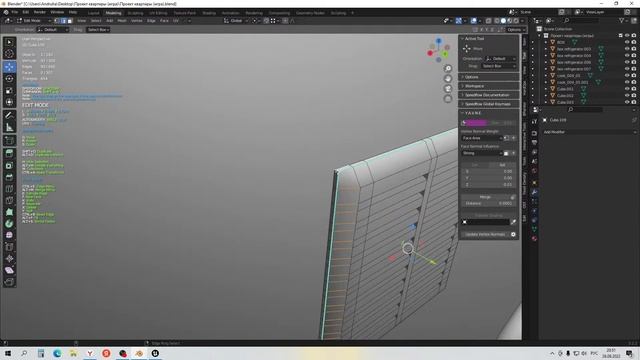640x360 pixels.
Task: Click the zoom magnifier viewport gizmo
Action: click(x=448, y=69)
